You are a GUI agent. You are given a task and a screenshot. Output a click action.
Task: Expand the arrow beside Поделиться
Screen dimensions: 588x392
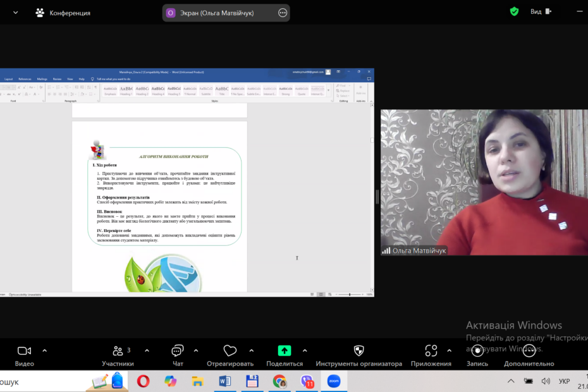coord(305,351)
